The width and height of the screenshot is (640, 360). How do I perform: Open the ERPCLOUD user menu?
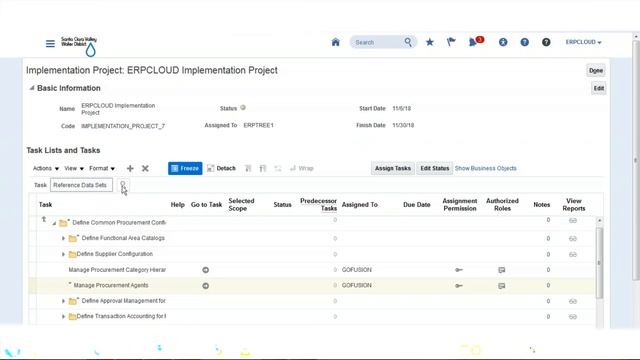coord(583,42)
